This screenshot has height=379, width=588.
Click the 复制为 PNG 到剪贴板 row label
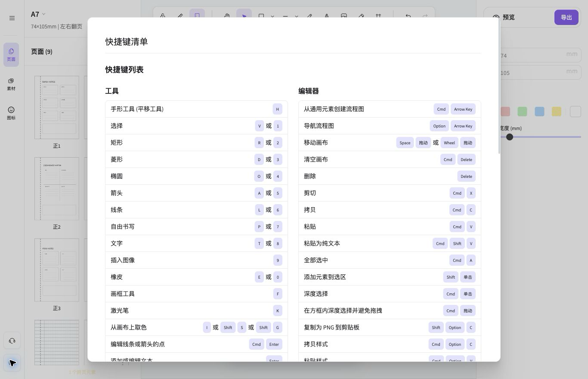pos(331,327)
